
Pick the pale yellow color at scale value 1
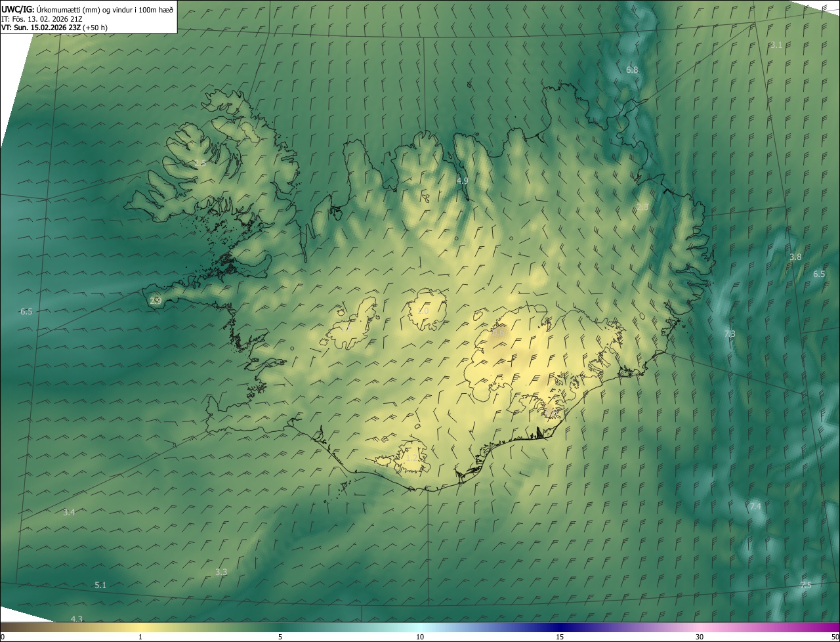point(140,627)
